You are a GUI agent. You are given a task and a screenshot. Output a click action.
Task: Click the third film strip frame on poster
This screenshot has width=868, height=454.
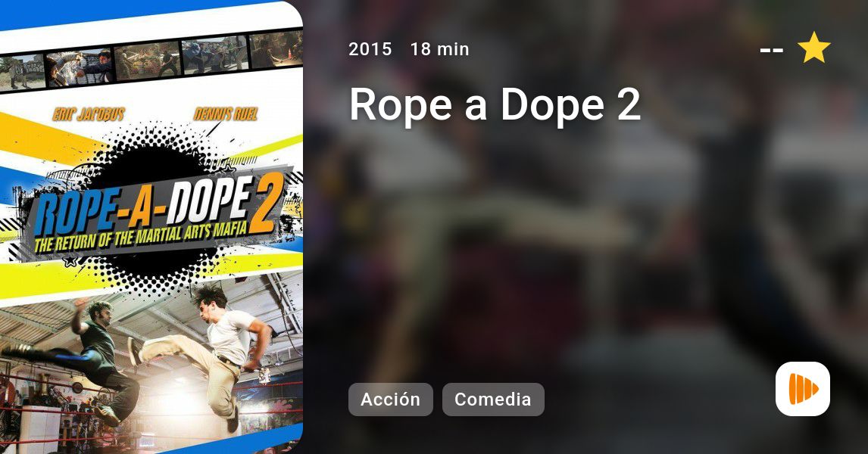(x=147, y=61)
